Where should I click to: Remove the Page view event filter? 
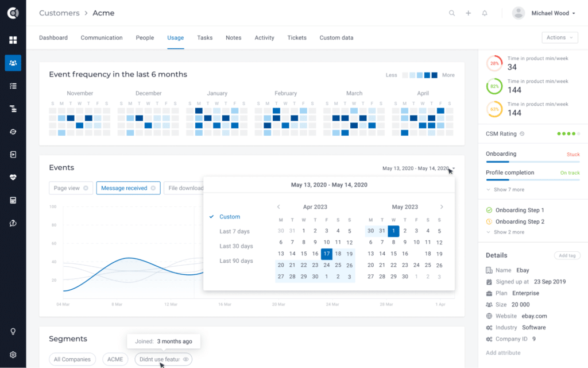point(86,188)
